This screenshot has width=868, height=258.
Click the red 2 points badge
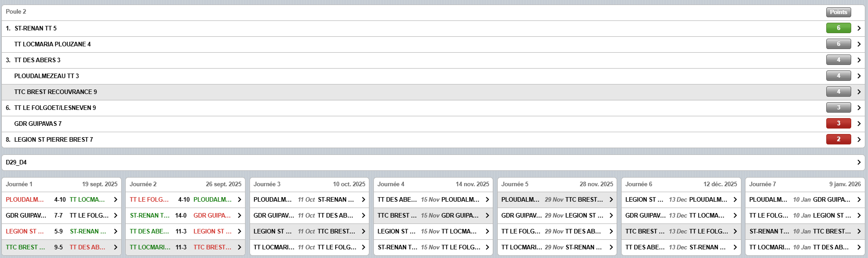point(838,139)
